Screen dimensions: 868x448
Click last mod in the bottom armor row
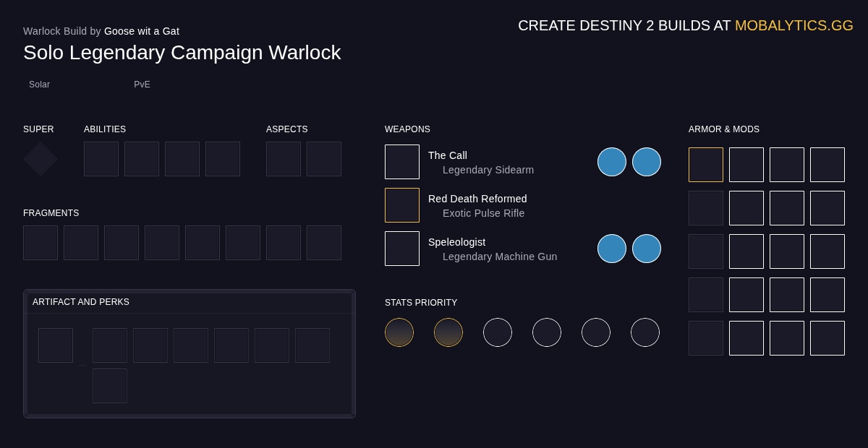point(827,338)
